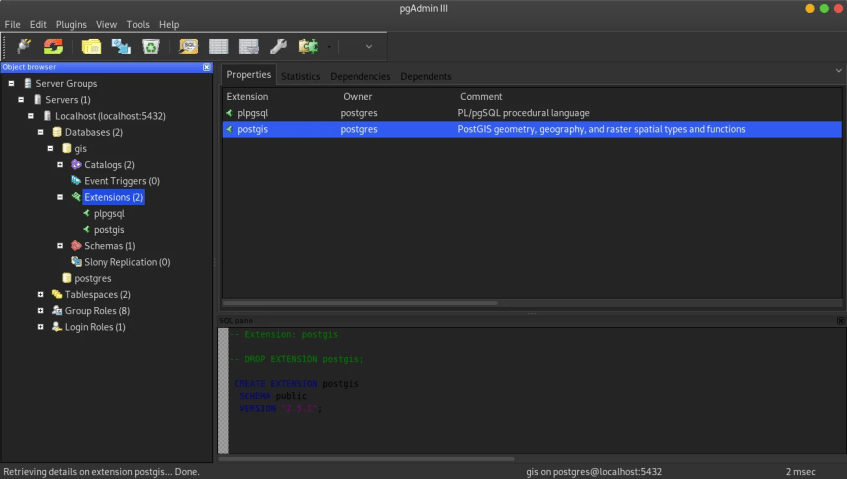
Task: Select Tablespaces (2) tree item
Action: pyautogui.click(x=97, y=294)
